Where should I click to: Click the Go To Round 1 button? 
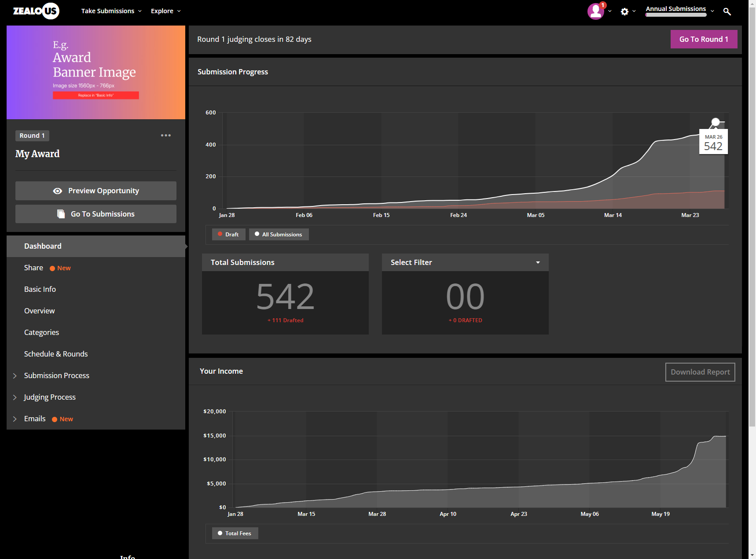pyautogui.click(x=703, y=39)
